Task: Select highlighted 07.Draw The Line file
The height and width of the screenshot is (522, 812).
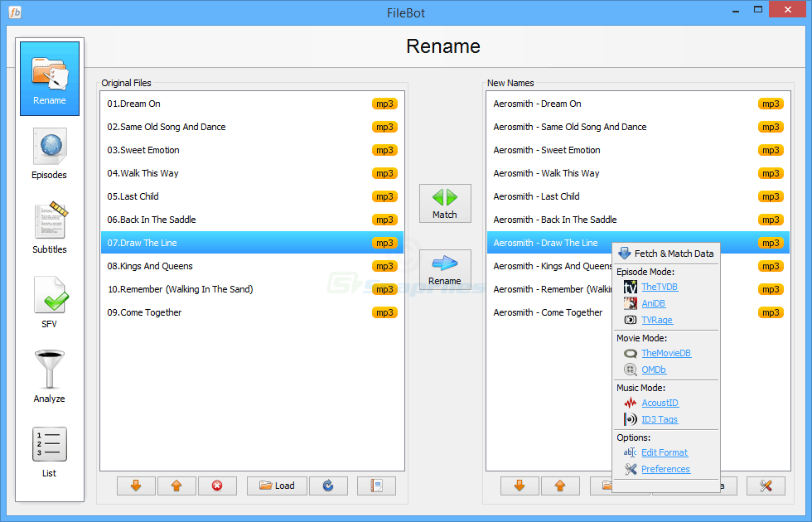Action: [x=252, y=243]
